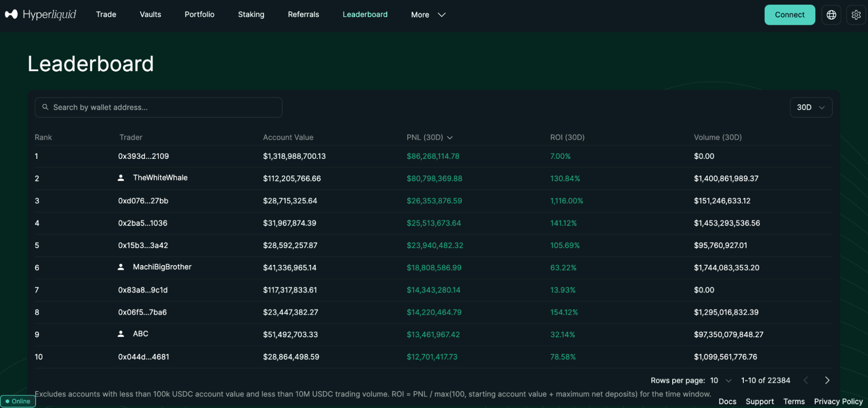Open rows per page dropdown
The width and height of the screenshot is (868, 408).
coord(721,380)
